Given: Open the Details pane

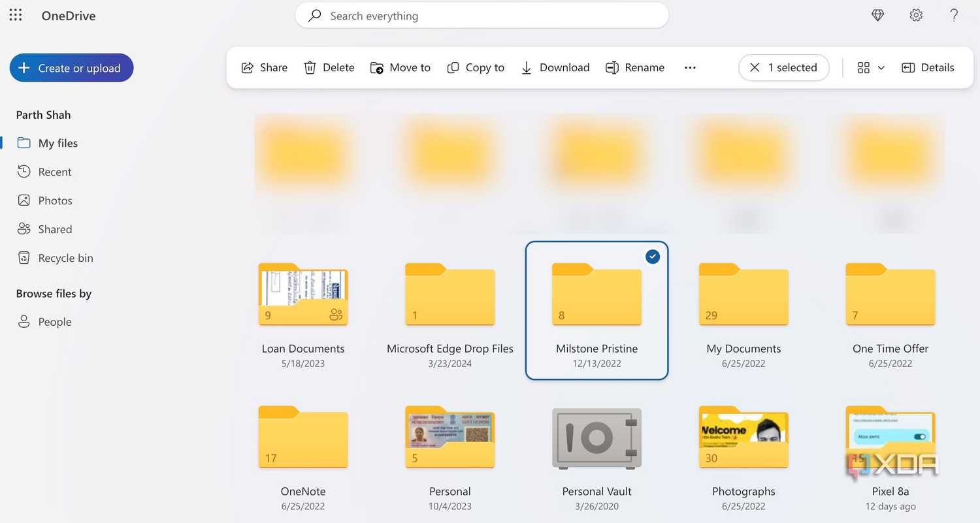Looking at the screenshot, I should pos(928,67).
